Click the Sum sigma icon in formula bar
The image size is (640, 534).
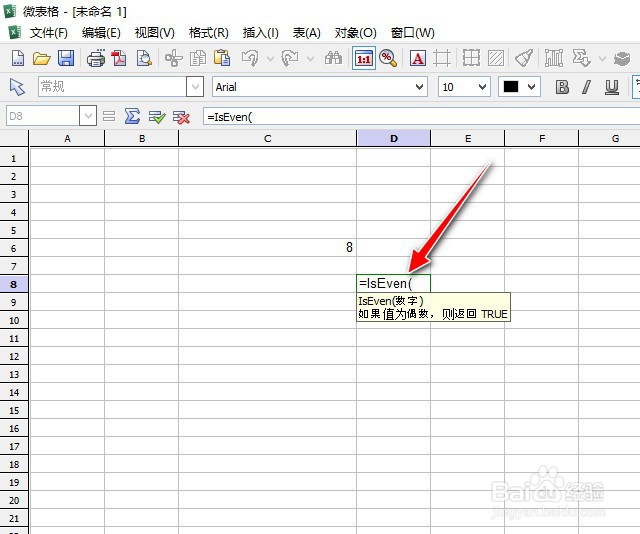point(132,117)
